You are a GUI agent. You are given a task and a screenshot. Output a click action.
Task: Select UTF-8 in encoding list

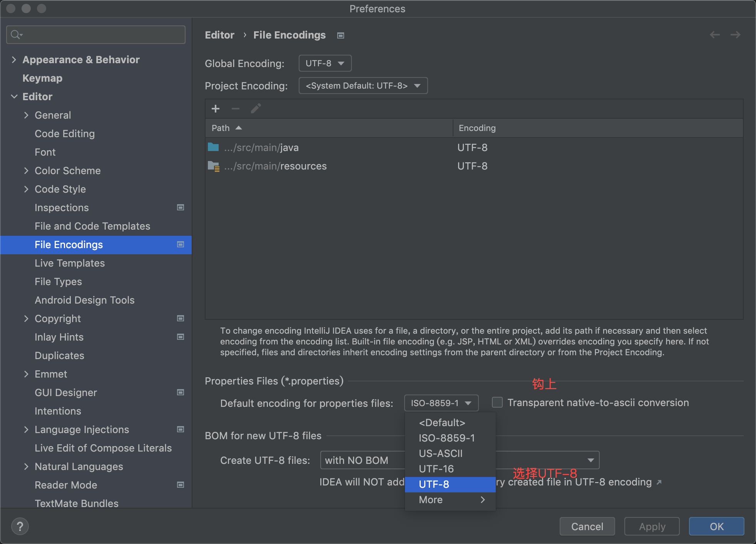tap(450, 484)
